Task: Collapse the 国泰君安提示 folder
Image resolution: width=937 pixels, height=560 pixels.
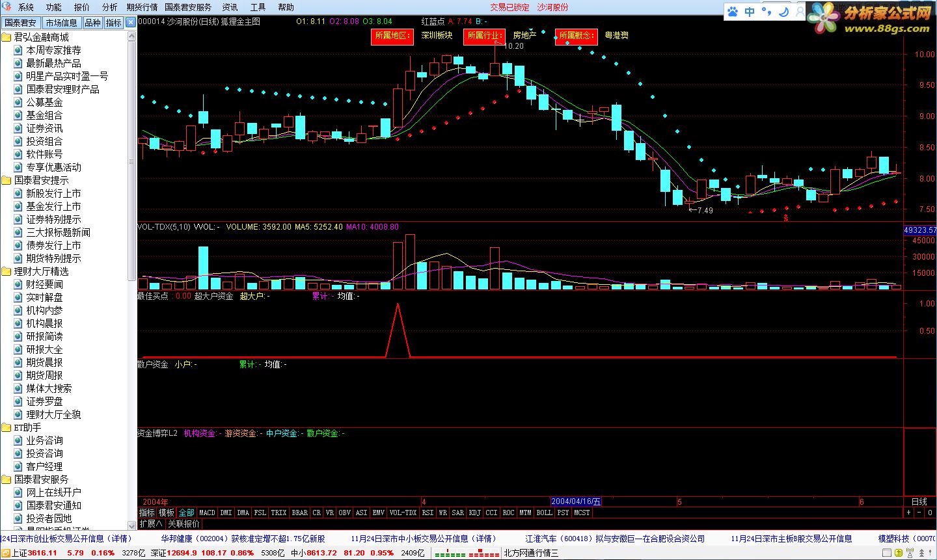Action: (7, 180)
